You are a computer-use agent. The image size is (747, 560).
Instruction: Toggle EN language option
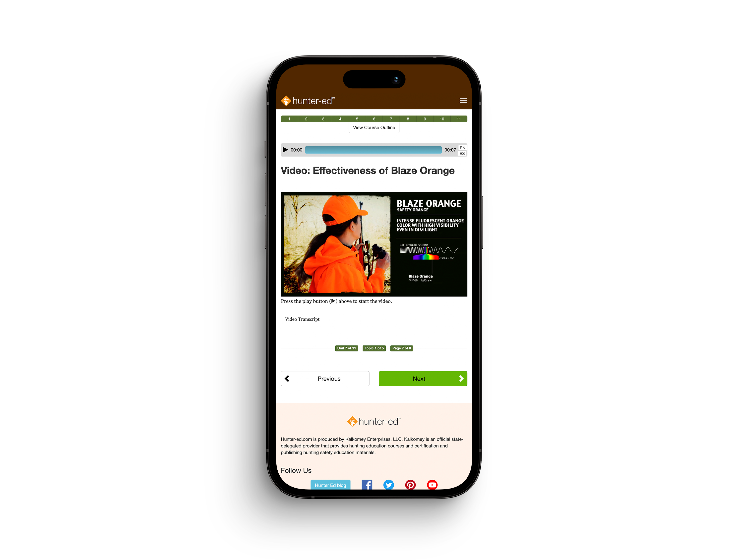point(463,148)
